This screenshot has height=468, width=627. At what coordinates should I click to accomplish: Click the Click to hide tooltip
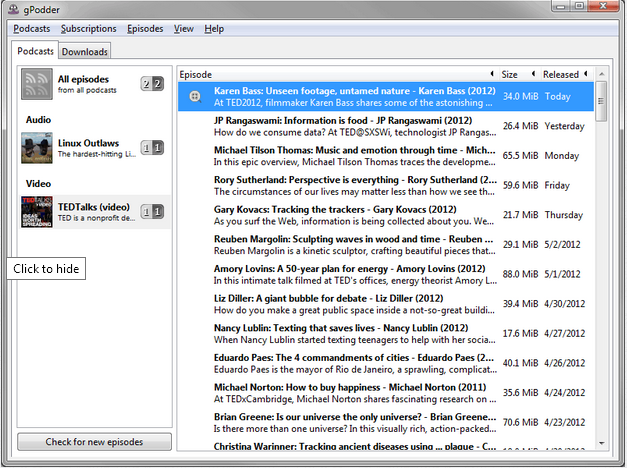[x=46, y=268]
